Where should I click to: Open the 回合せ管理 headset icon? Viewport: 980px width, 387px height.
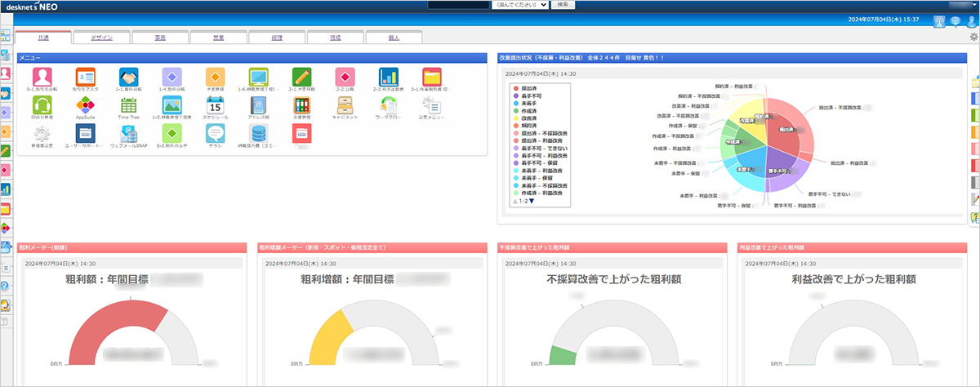[x=42, y=106]
